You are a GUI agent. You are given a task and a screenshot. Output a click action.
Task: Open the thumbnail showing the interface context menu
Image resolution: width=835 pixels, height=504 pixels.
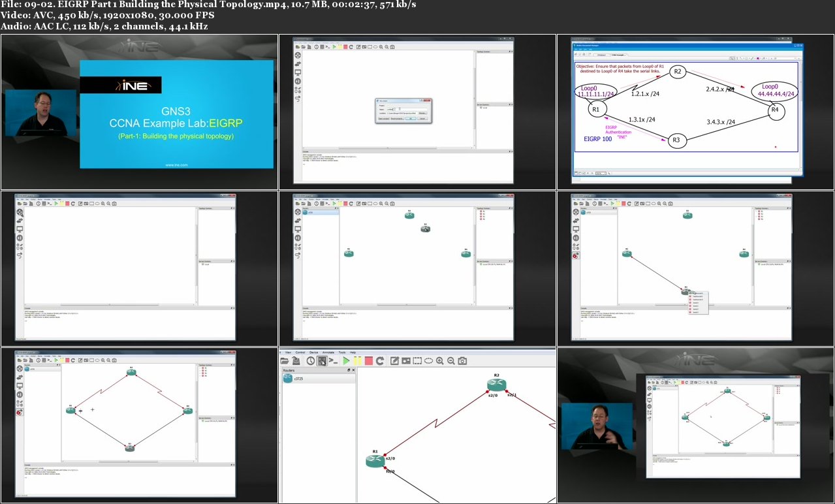click(695, 268)
